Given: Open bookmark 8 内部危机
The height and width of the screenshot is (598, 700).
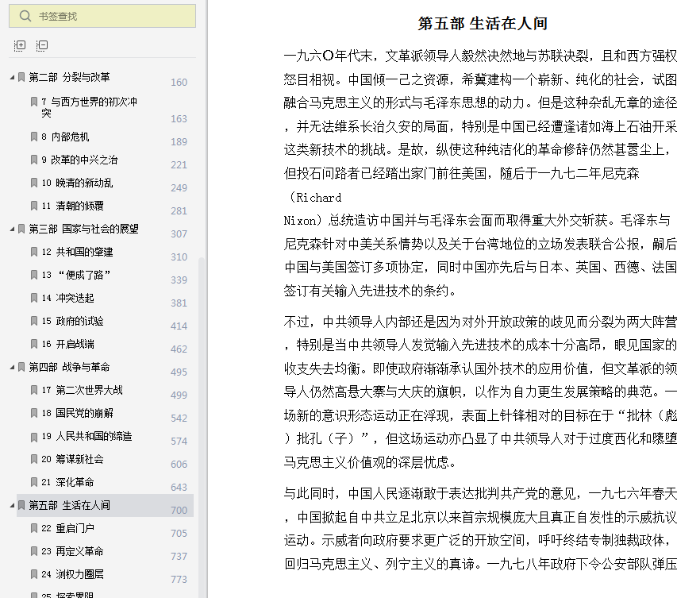Looking at the screenshot, I should (x=65, y=137).
